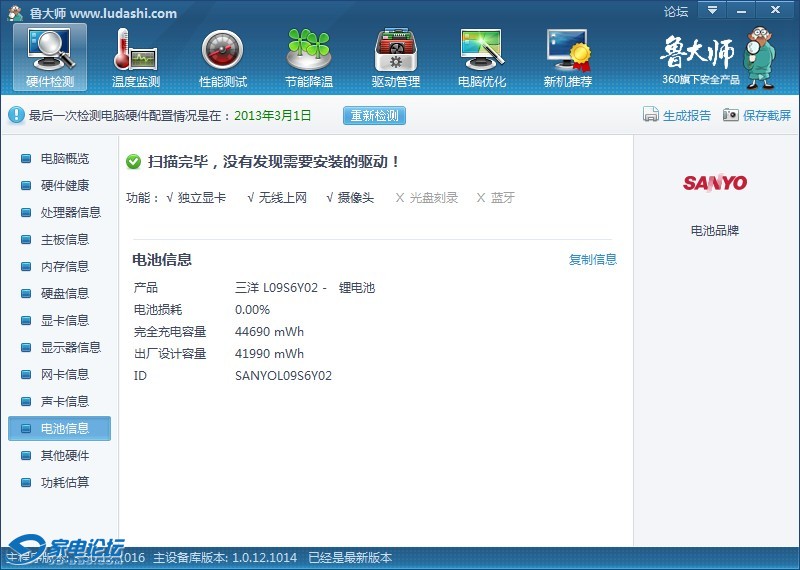View 显卡信息 graphics card info

pyautogui.click(x=64, y=321)
